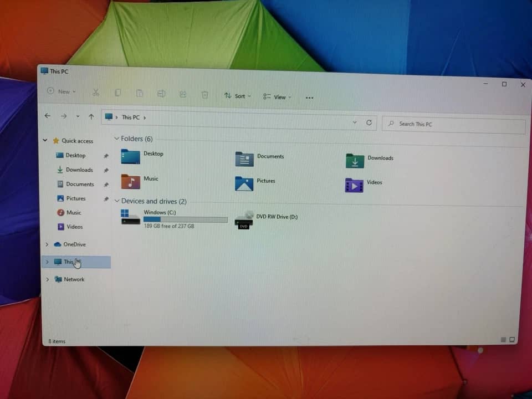Click '189 GB free of 237 GB' text
This screenshot has width=532, height=399.
pyautogui.click(x=169, y=226)
